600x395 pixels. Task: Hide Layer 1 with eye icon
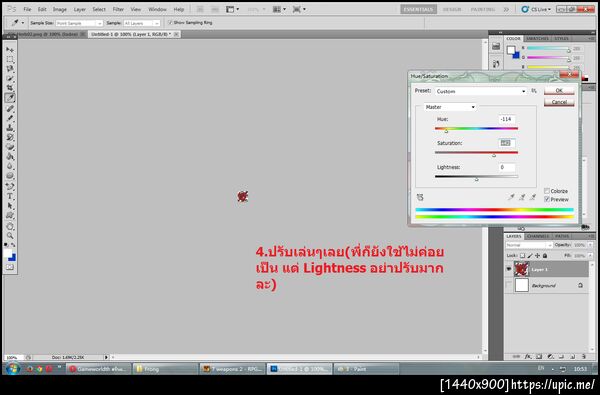(509, 269)
